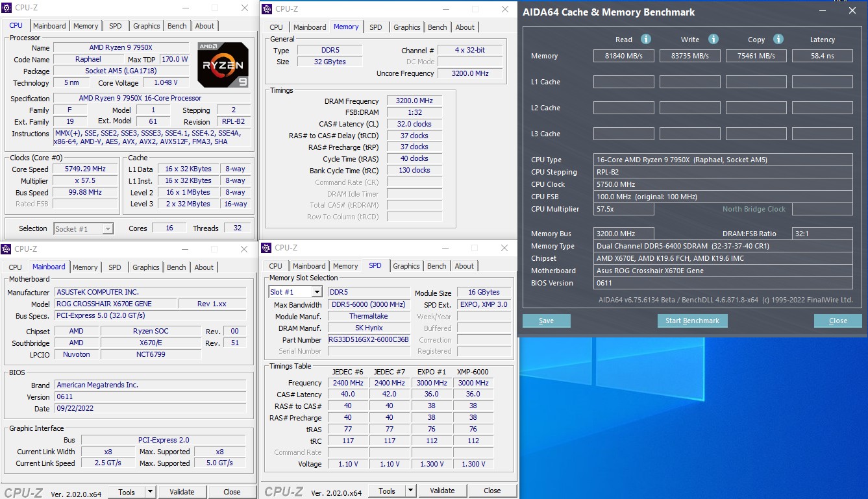Click Start Benchmark in AIDA64
The image size is (868, 499).
coord(693,321)
